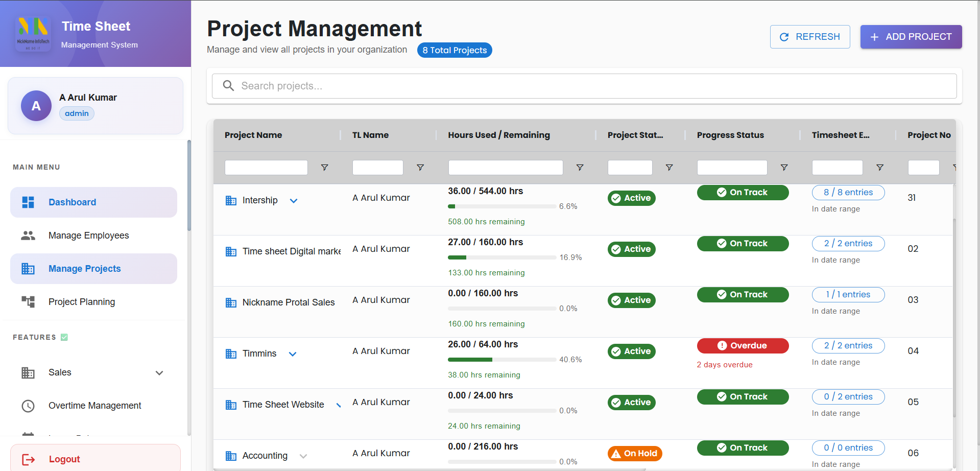Open the Timmins project chevron
Viewport: 980px width, 471px height.
coord(292,353)
